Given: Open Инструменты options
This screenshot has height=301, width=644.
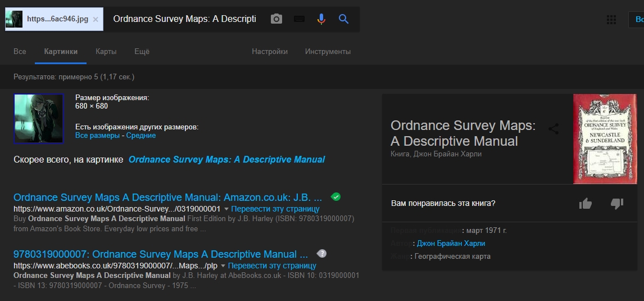Looking at the screenshot, I should pyautogui.click(x=328, y=52).
